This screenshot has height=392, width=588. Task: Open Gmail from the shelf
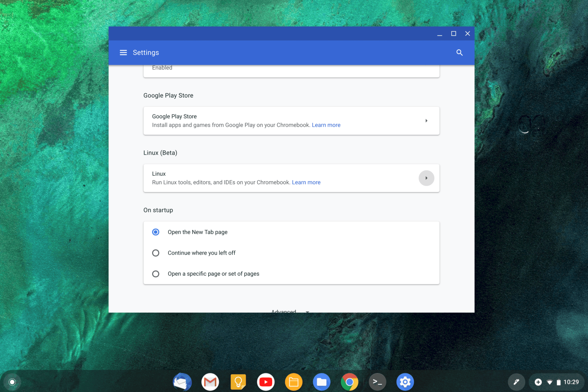[x=210, y=382]
